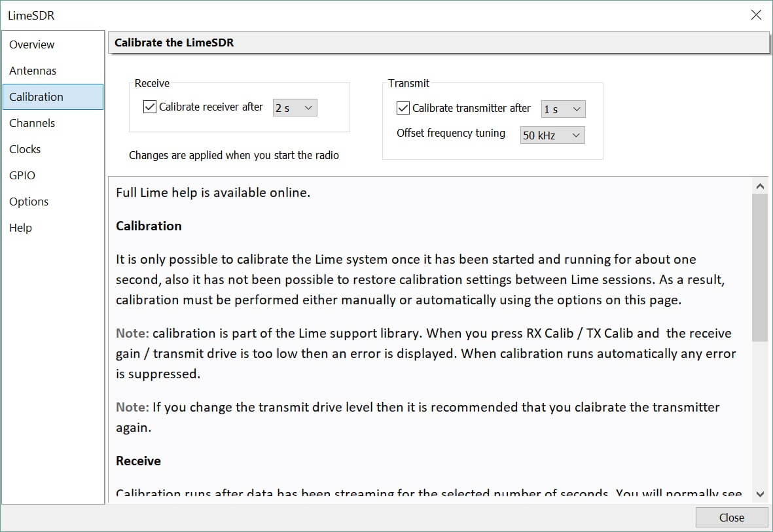
Task: Click the vertical scrollbar thumb in help
Action: click(760, 267)
